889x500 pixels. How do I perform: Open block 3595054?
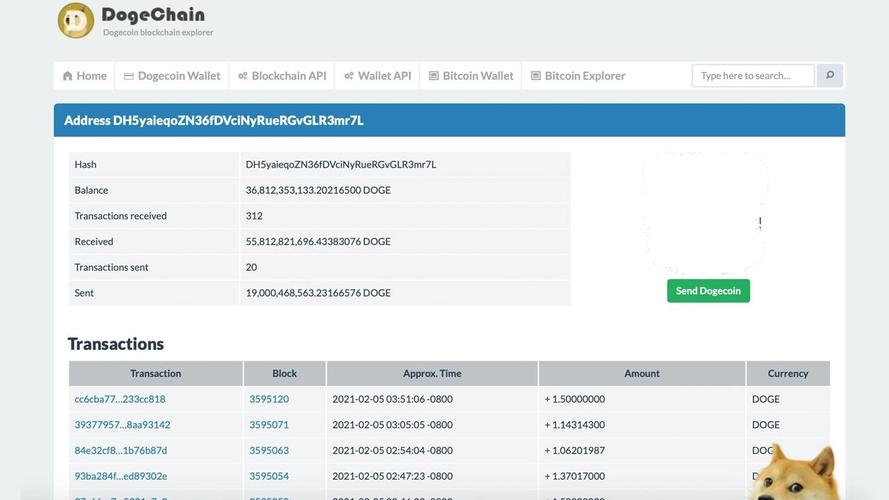pyautogui.click(x=269, y=476)
